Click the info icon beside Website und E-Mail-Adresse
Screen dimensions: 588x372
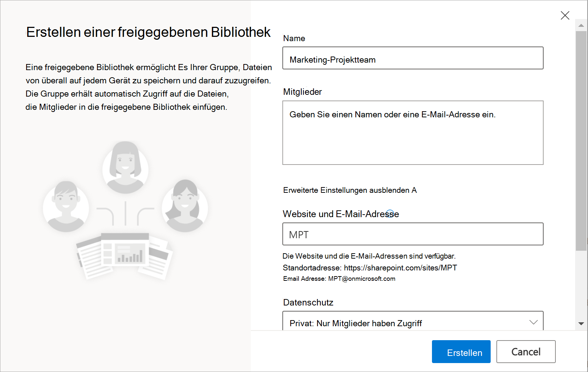click(390, 213)
